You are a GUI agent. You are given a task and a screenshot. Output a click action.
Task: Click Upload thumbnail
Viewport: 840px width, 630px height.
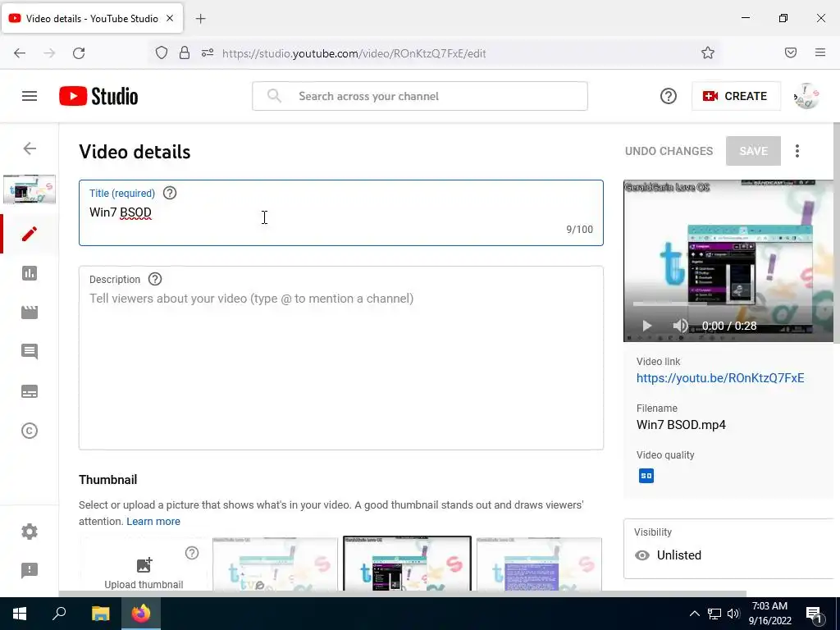coord(144,572)
